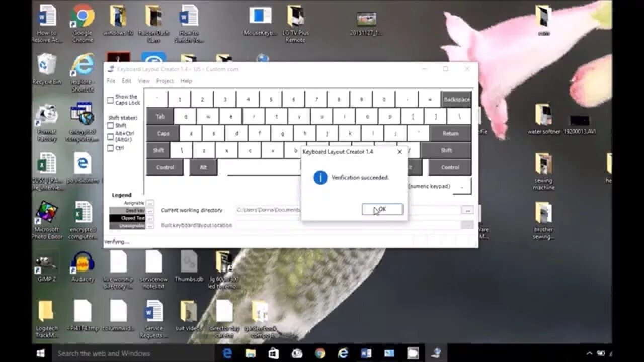Open the Project menu
Image resolution: width=644 pixels, height=362 pixels.
[x=165, y=81]
